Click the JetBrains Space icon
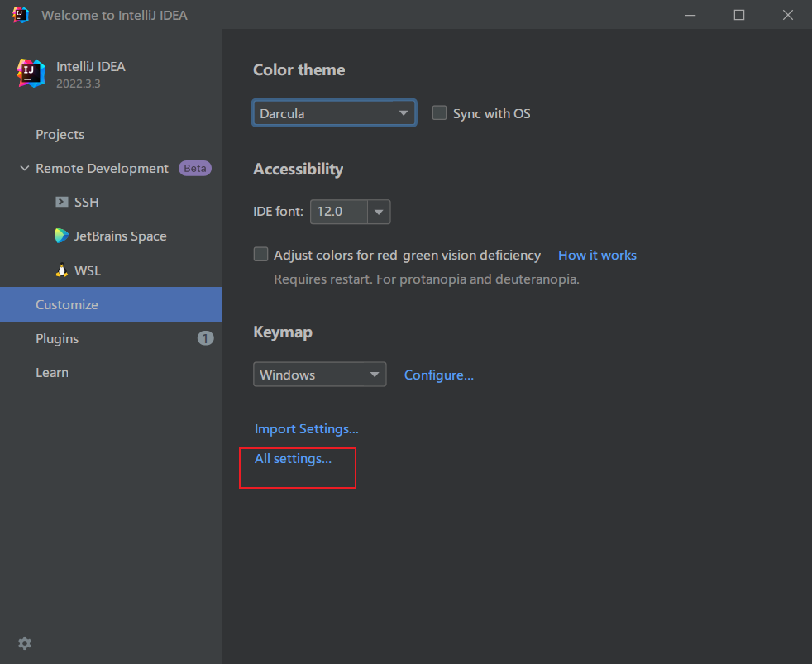The width and height of the screenshot is (812, 664). click(62, 236)
